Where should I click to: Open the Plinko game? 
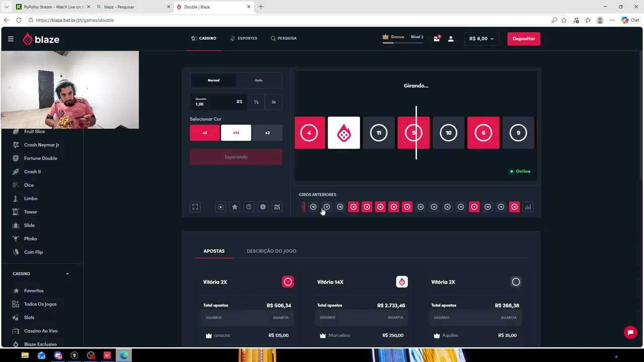[x=30, y=239]
